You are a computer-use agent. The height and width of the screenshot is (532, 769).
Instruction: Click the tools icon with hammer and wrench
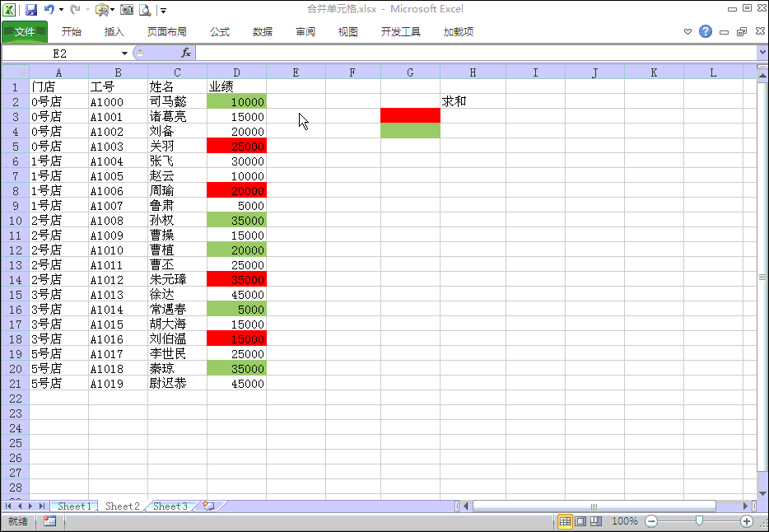(x=101, y=9)
